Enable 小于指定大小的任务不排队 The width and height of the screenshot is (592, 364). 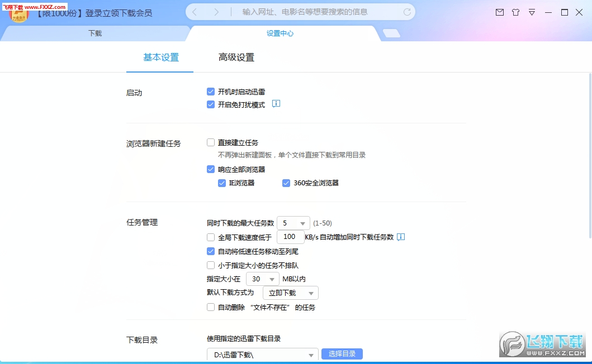pyautogui.click(x=210, y=265)
